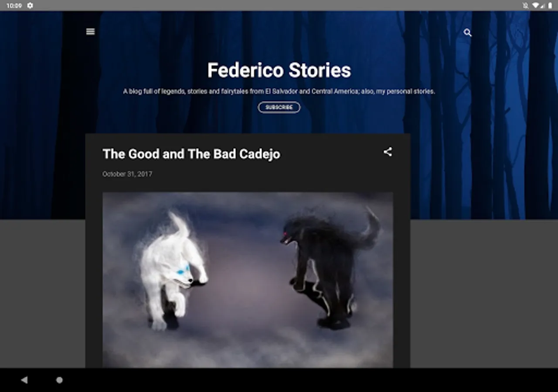Click the settings gear in status bar
558x392 pixels.
point(30,6)
